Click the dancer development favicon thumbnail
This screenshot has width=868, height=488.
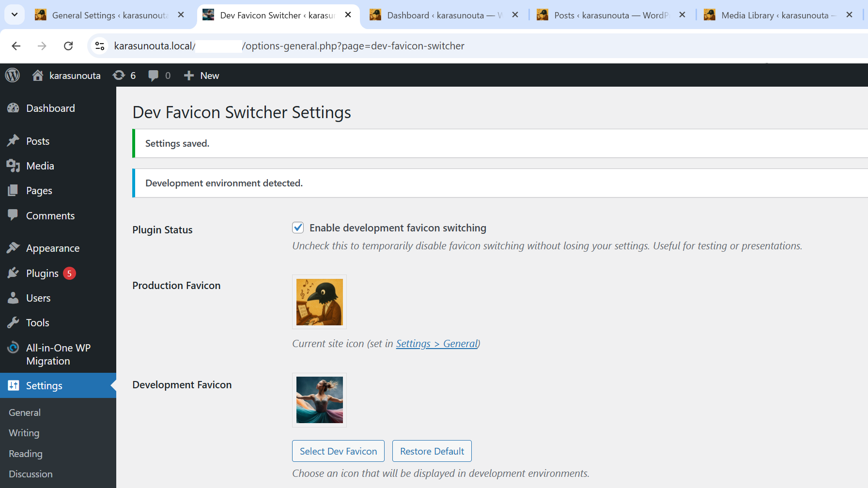319,400
